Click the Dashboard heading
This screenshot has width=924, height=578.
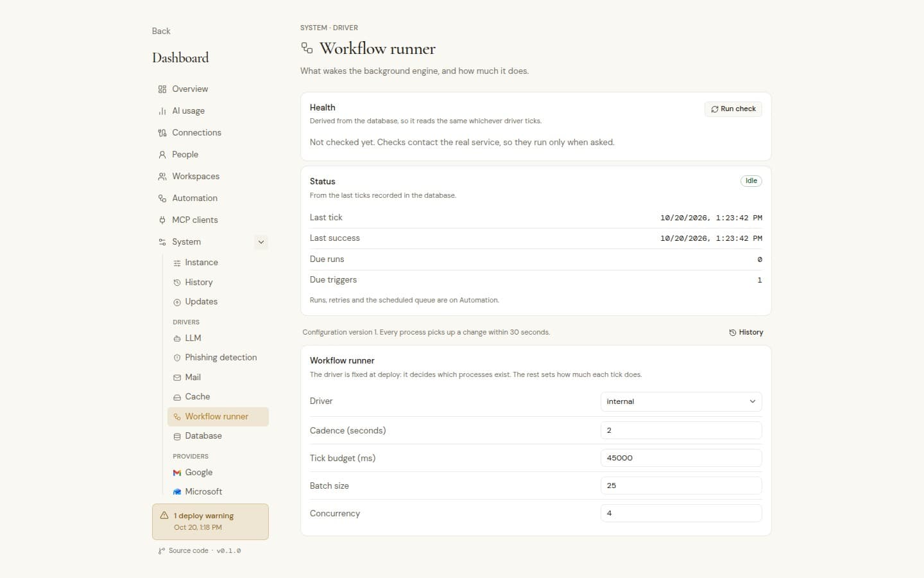tap(180, 58)
